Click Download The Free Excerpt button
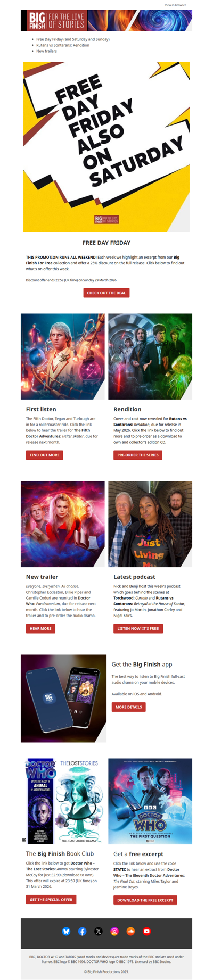213x980 pixels. pyautogui.click(x=145, y=900)
